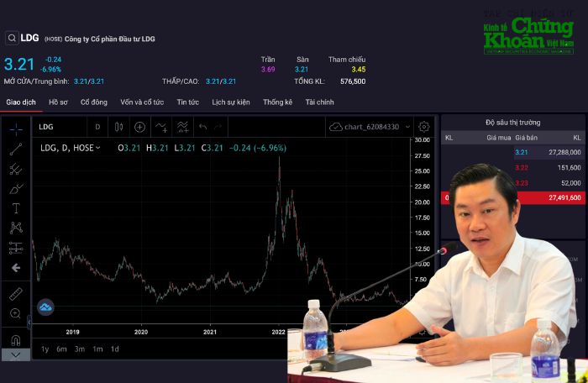Click the 30.00 price scale label
Screen dimensions: 588x383
pos(423,140)
